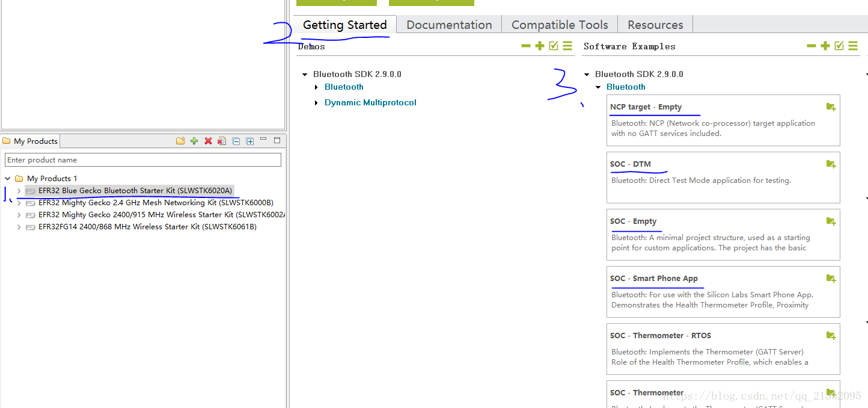868x408 pixels.
Task: Expand EFR32FG14 2400/868 MHz kit chevron
Action: tap(19, 227)
